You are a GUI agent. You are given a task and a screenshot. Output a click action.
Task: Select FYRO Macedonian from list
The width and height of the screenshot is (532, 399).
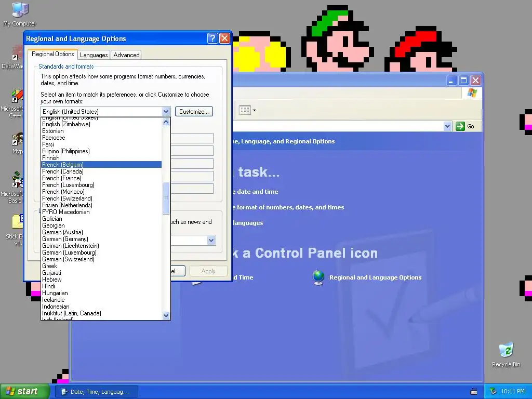click(x=101, y=212)
